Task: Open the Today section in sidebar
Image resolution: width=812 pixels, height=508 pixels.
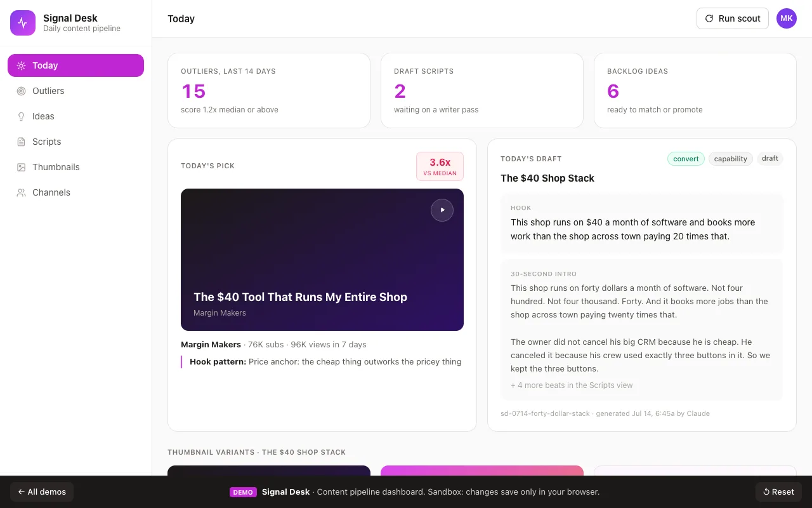Action: [x=75, y=65]
